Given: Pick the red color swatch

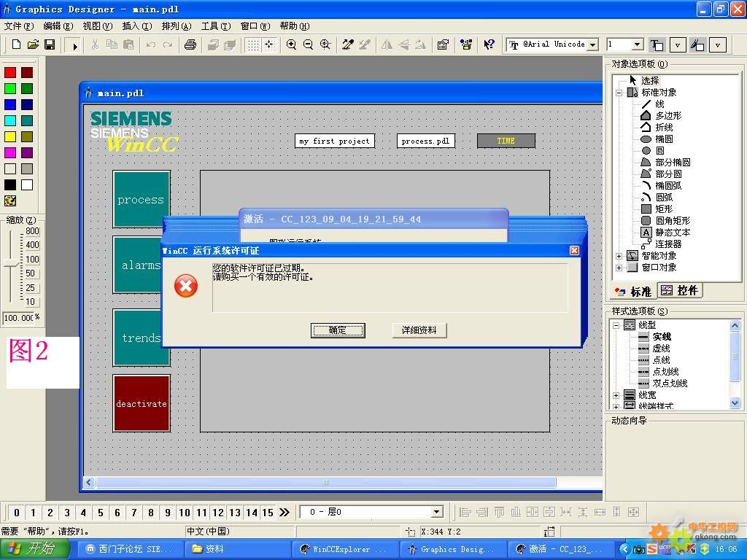Looking at the screenshot, I should click(x=10, y=72).
